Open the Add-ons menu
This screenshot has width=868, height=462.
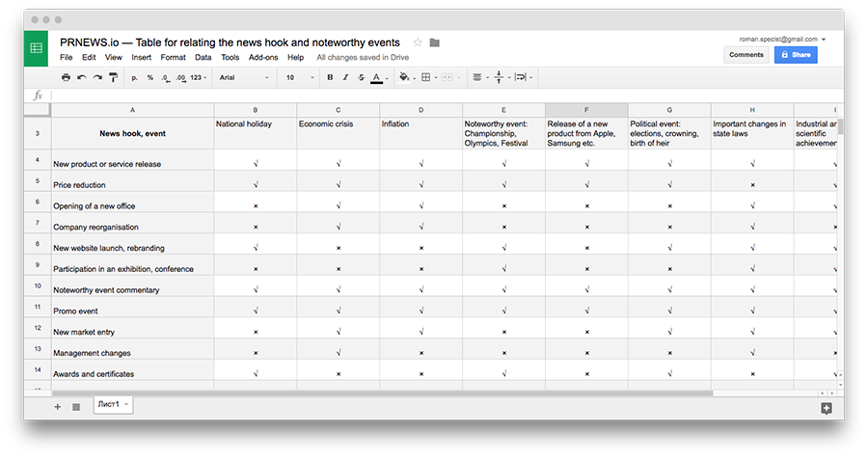click(x=263, y=58)
